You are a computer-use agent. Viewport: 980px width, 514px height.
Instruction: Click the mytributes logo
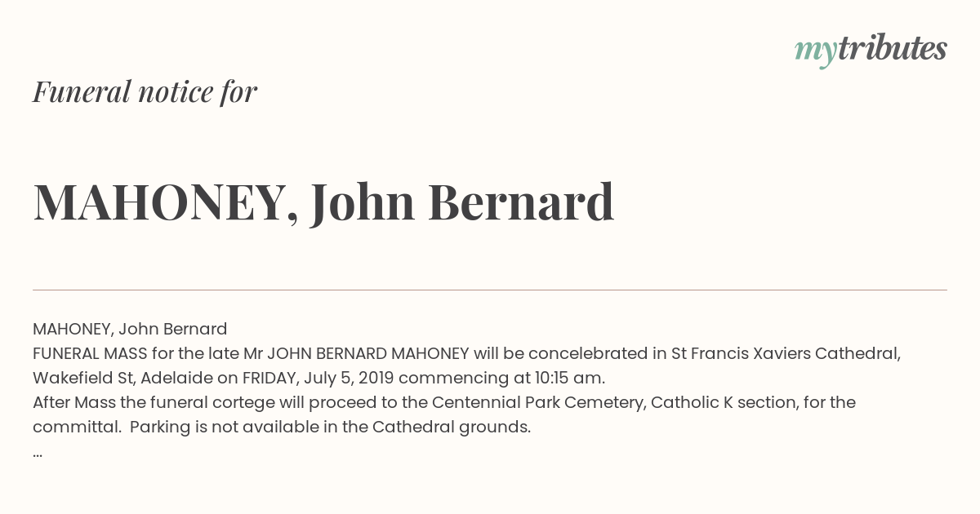coord(871,51)
